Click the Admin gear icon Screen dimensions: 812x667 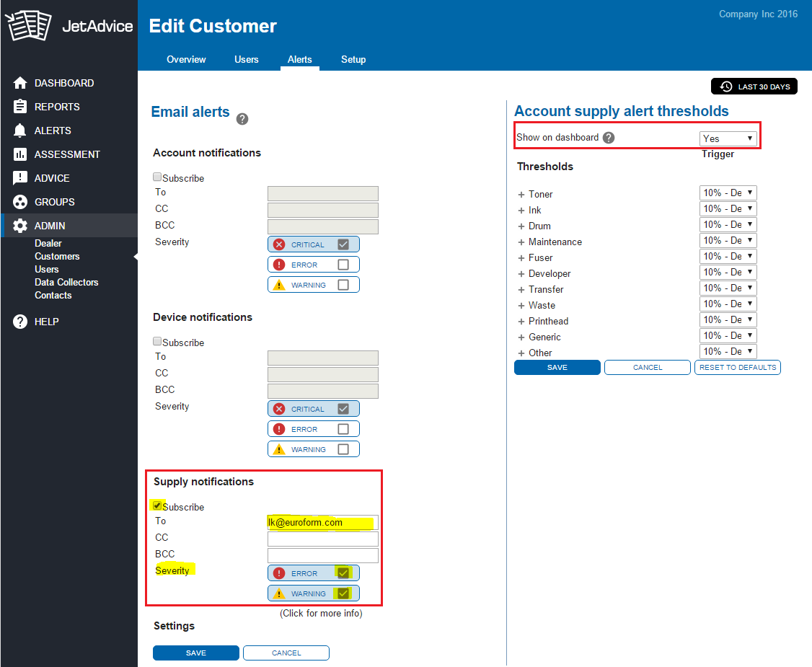(20, 226)
